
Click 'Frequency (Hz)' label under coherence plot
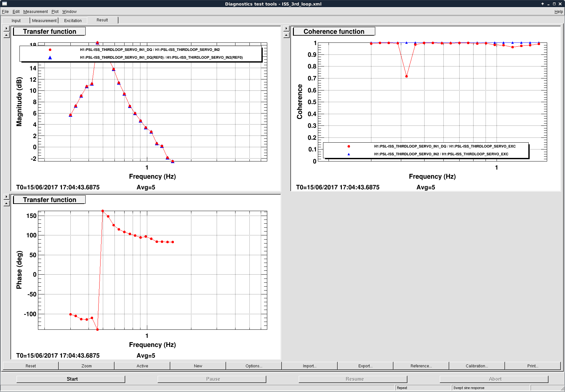pos(432,176)
